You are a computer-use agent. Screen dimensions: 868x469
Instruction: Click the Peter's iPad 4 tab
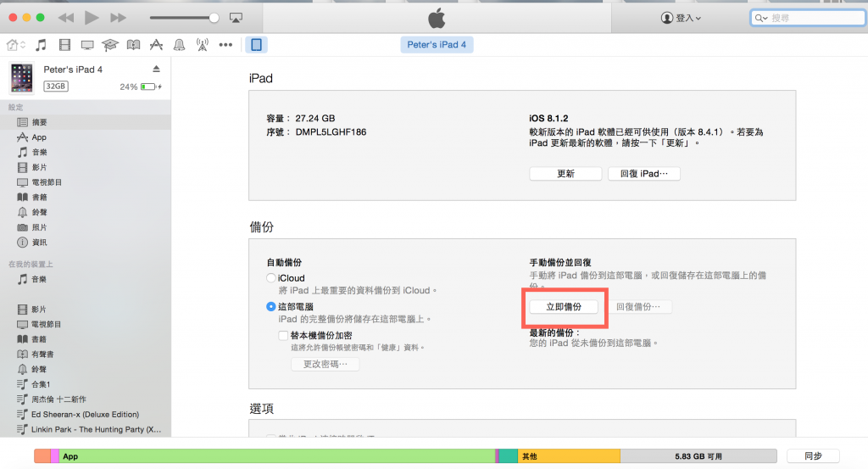(437, 45)
